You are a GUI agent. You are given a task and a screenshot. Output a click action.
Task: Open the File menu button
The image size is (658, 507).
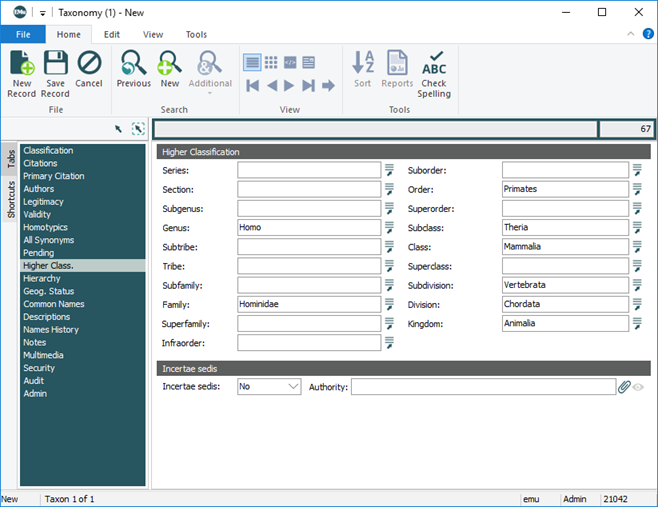pos(22,35)
